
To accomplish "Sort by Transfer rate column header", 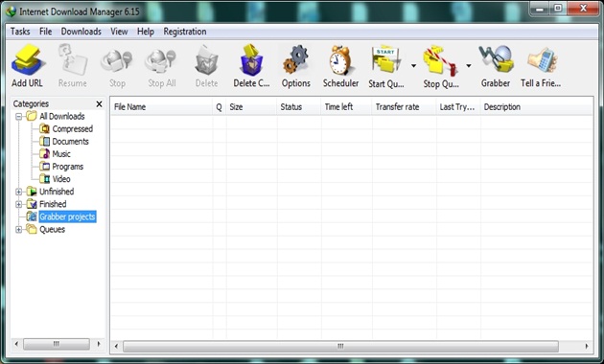I will coord(404,107).
